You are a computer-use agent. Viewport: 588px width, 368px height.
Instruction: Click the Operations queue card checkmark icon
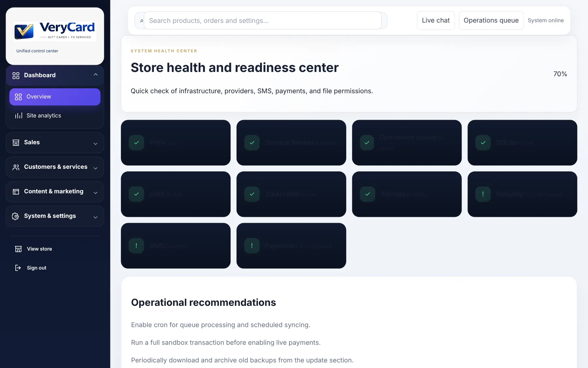(367, 143)
